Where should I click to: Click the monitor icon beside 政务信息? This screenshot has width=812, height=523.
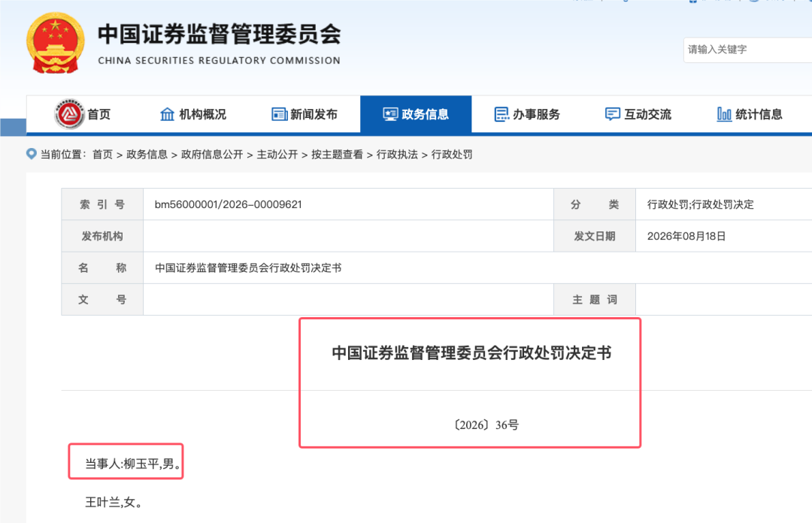390,114
